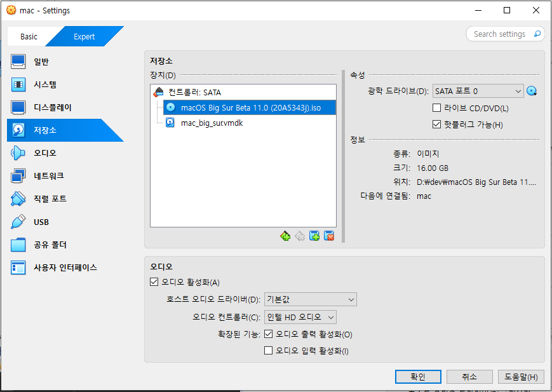Viewport: 552px width, 392px height.
Task: Open the 사용자 인터페이스 icon
Action: point(18,267)
